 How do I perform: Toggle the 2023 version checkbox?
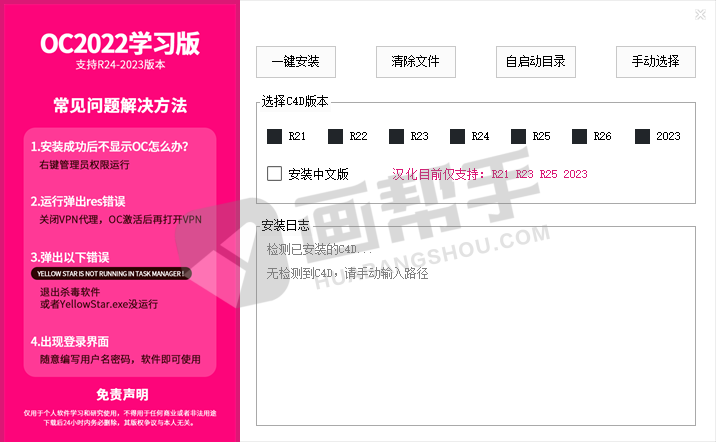(642, 136)
